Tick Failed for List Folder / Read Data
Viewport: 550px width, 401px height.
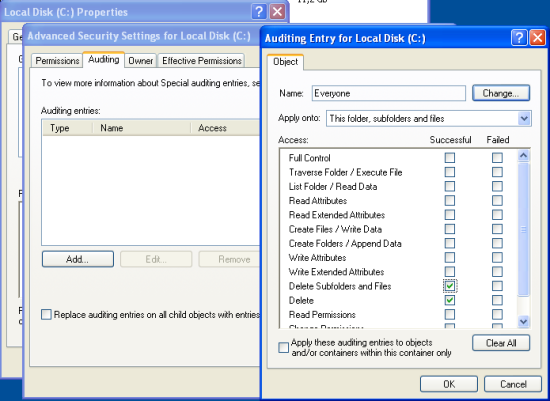point(497,186)
